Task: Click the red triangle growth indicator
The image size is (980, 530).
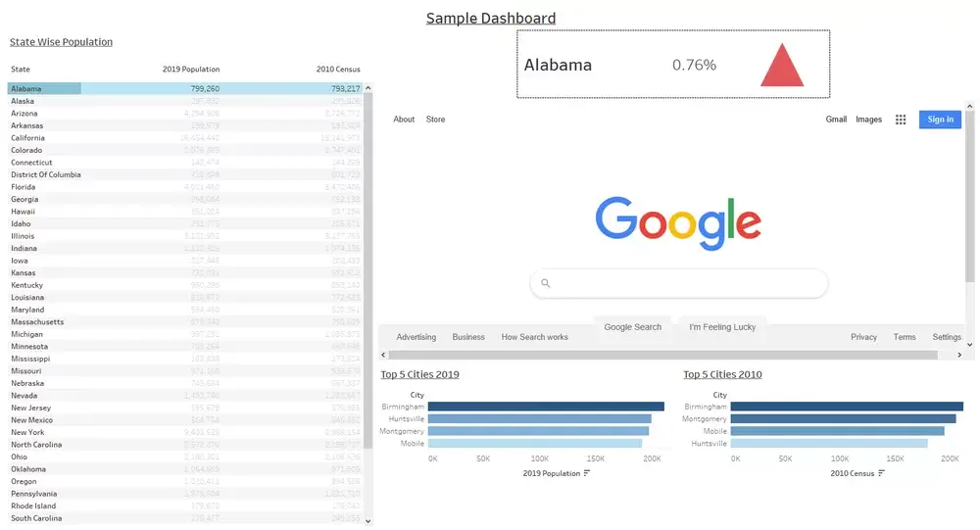Action: (x=782, y=65)
